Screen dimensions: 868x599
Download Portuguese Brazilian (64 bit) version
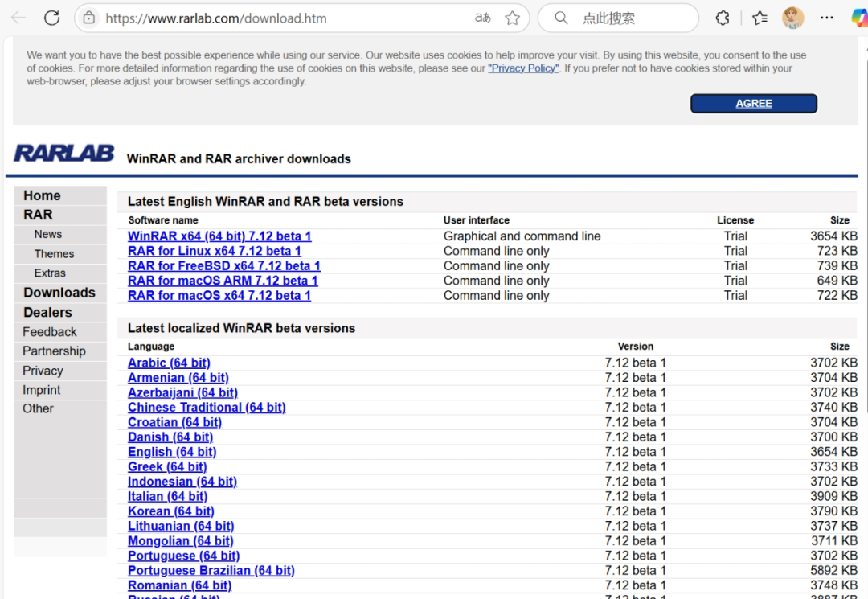[211, 571]
